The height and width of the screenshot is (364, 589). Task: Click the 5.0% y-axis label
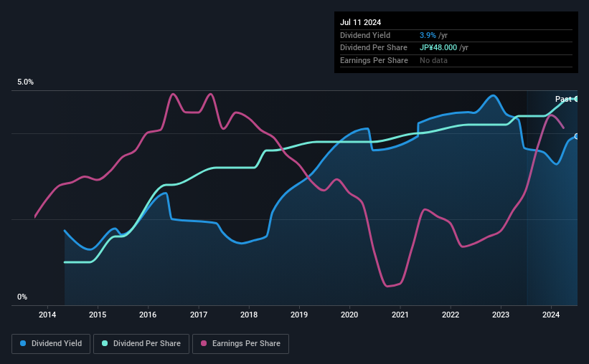[25, 82]
